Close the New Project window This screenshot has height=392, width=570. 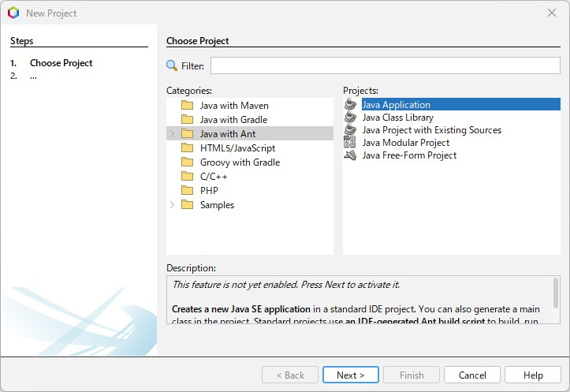pos(551,13)
